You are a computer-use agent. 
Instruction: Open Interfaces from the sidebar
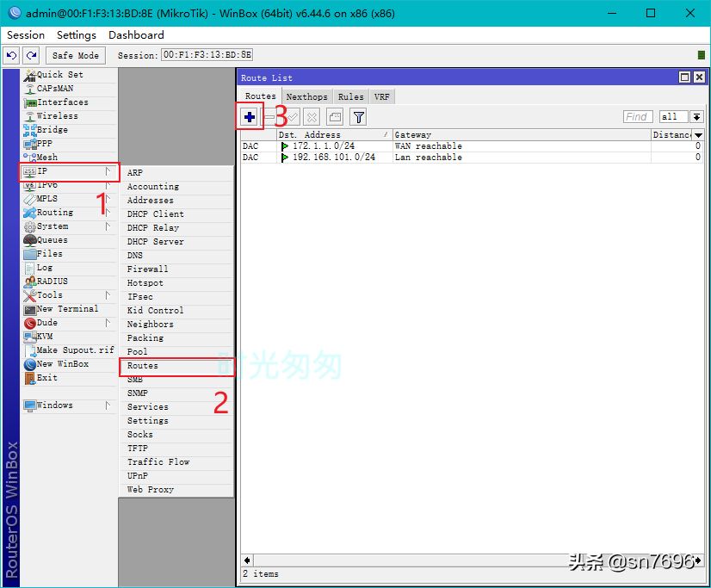[70, 102]
